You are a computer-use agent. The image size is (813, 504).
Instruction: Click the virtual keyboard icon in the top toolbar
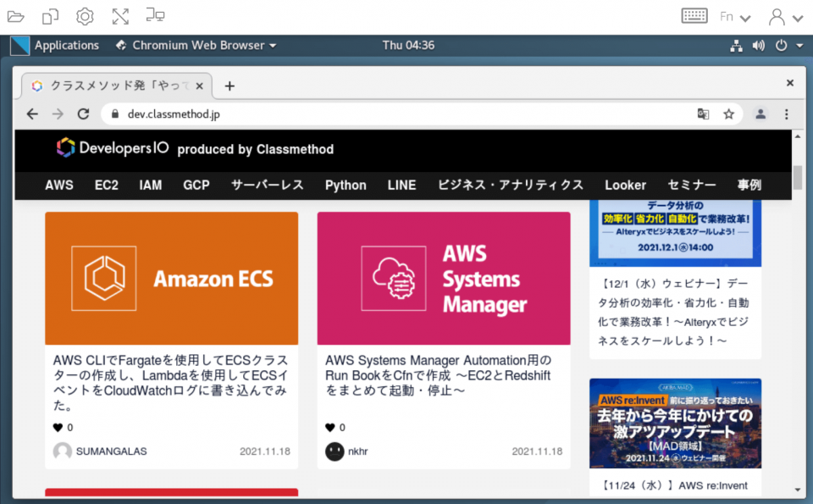(x=694, y=15)
